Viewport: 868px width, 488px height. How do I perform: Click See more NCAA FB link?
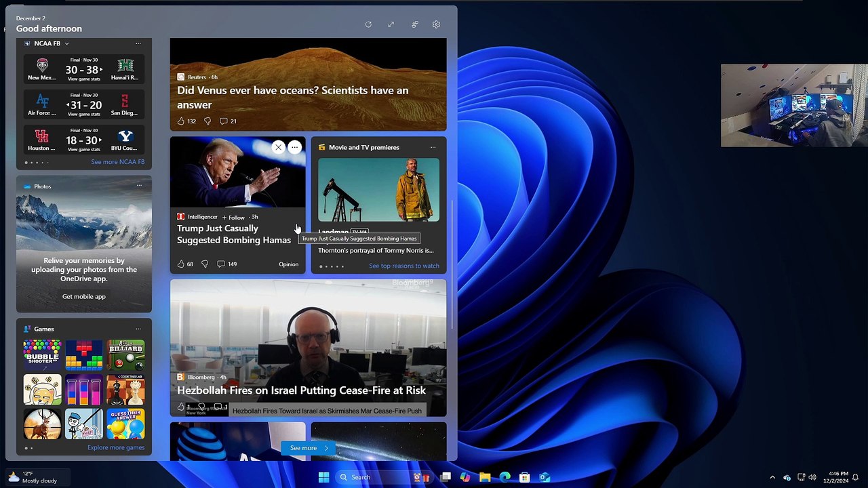coord(118,162)
